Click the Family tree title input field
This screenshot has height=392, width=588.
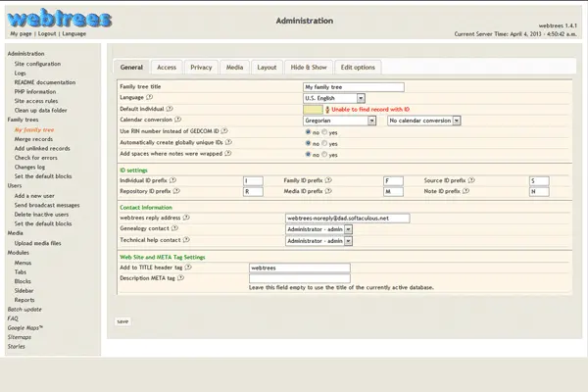tap(354, 87)
